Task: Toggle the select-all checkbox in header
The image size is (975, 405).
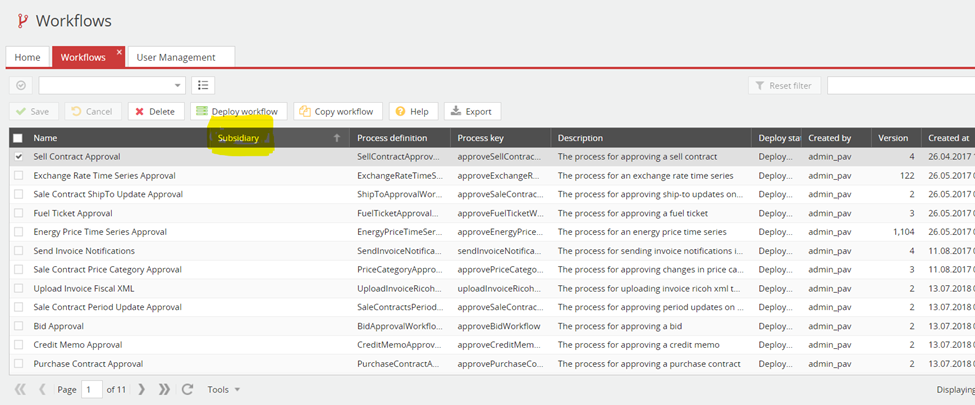Action: coord(18,138)
